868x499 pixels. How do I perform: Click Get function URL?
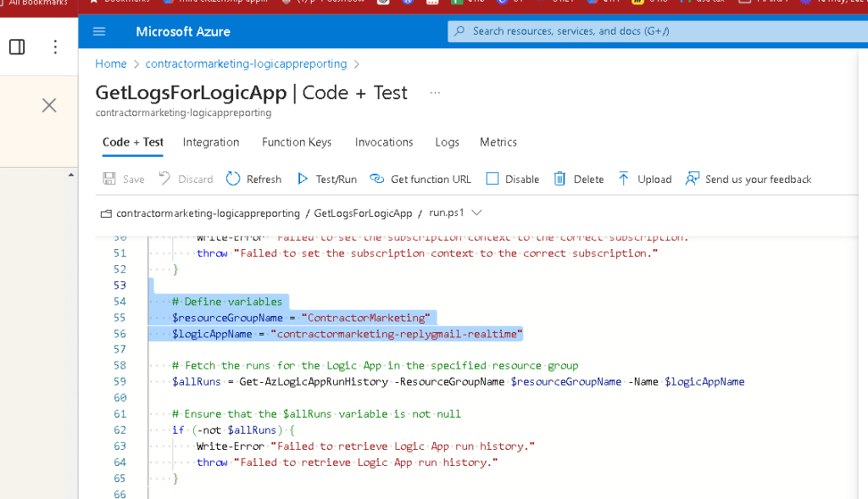[x=431, y=180]
